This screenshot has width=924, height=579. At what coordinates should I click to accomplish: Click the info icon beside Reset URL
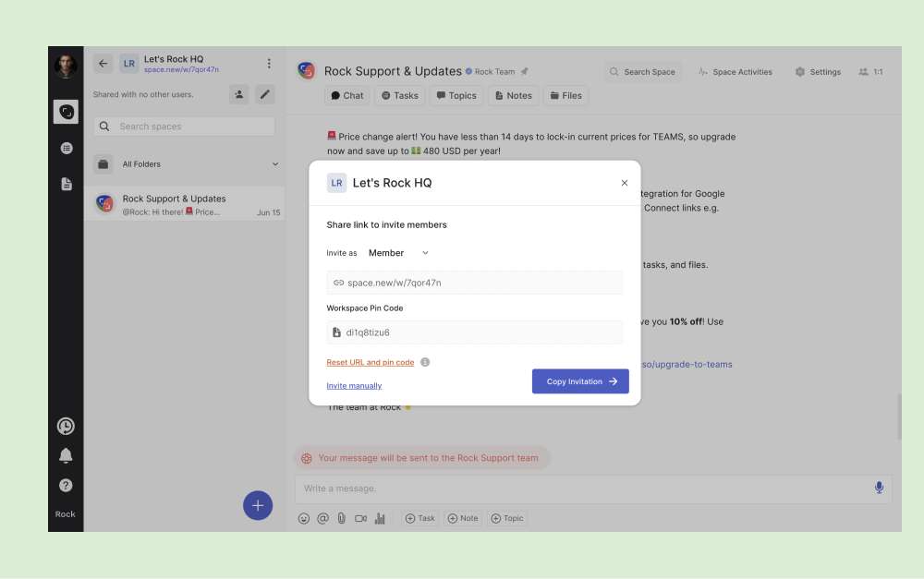click(425, 362)
